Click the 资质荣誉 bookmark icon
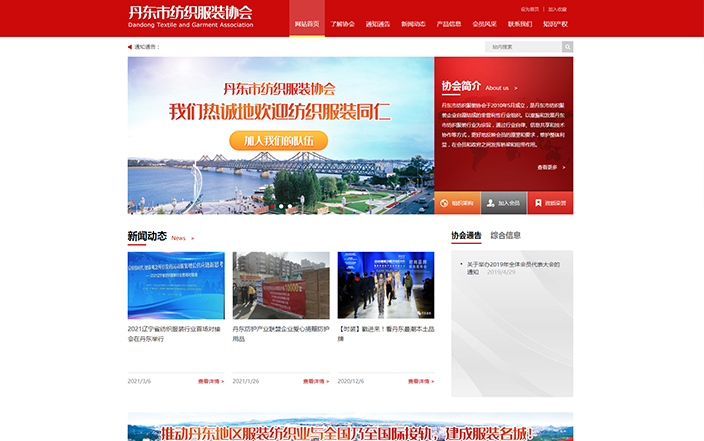 (536, 203)
